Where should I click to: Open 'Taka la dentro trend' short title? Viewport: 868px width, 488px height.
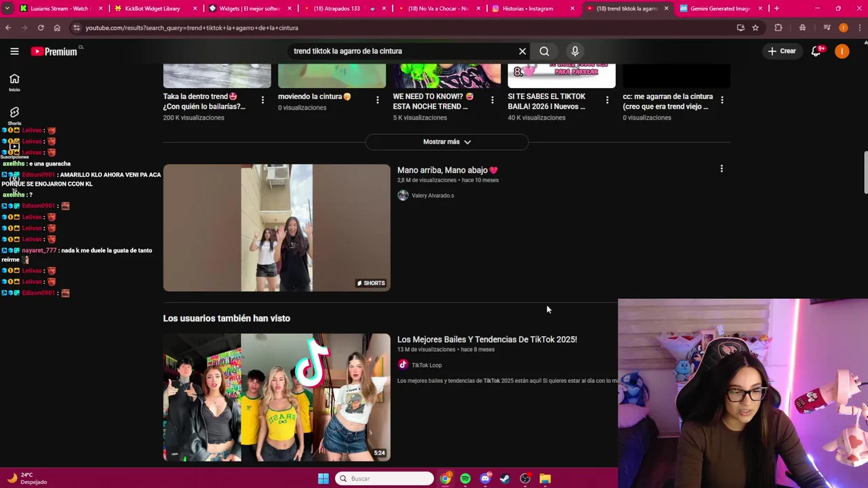(x=204, y=102)
